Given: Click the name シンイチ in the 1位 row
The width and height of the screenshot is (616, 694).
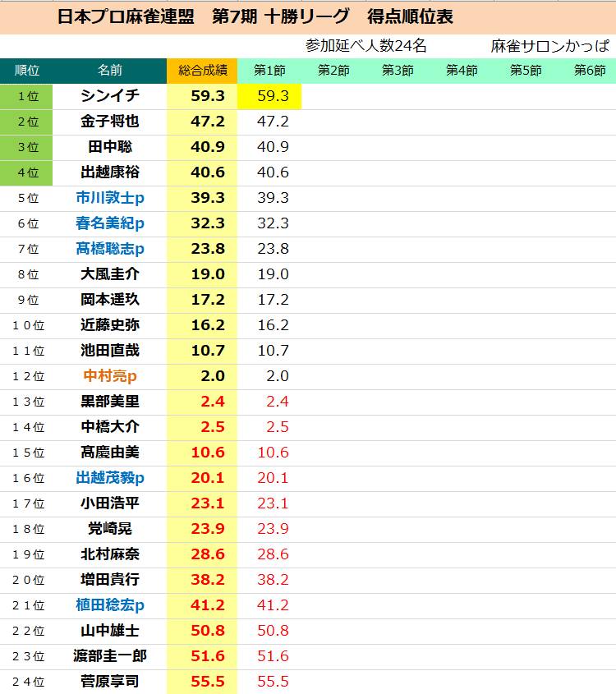Looking at the screenshot, I should coord(110,95).
